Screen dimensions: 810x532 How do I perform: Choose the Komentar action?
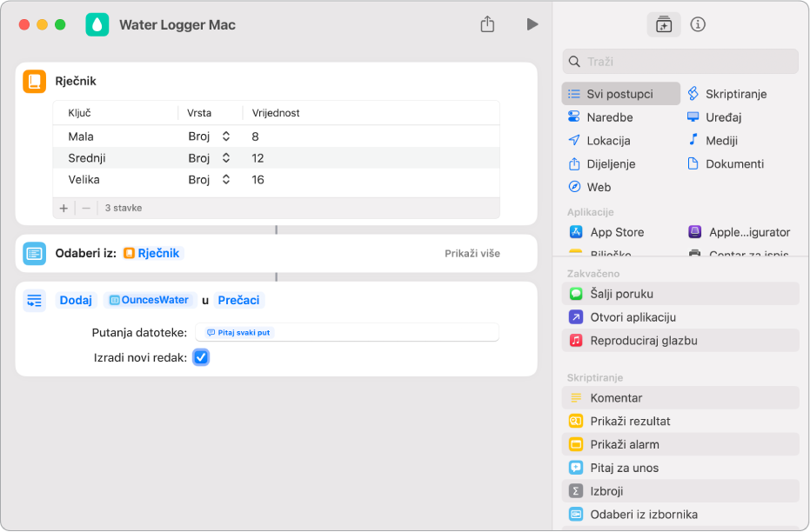[680, 397]
